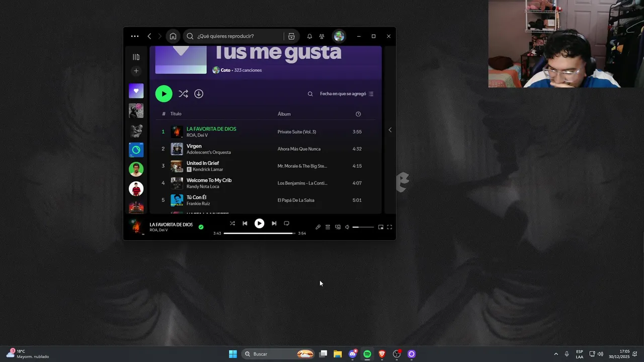Open the now-playing title LA FAVORITA DE DIOS
This screenshot has width=644, height=362.
click(x=171, y=224)
